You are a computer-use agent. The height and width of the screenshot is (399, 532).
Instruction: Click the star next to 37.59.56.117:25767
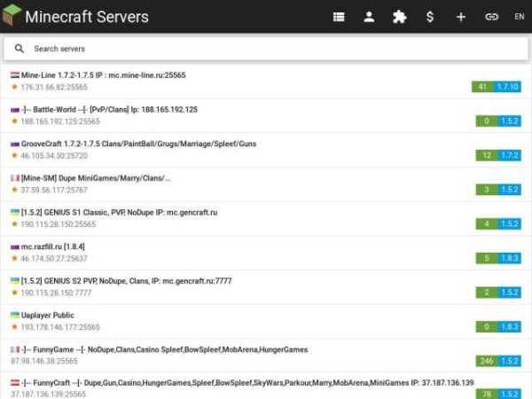point(14,190)
